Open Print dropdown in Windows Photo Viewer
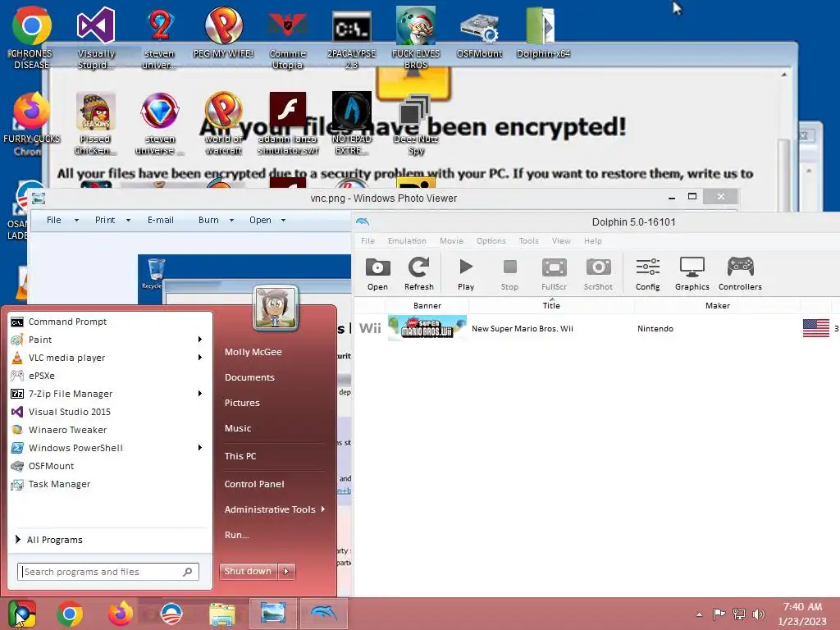 112,220
